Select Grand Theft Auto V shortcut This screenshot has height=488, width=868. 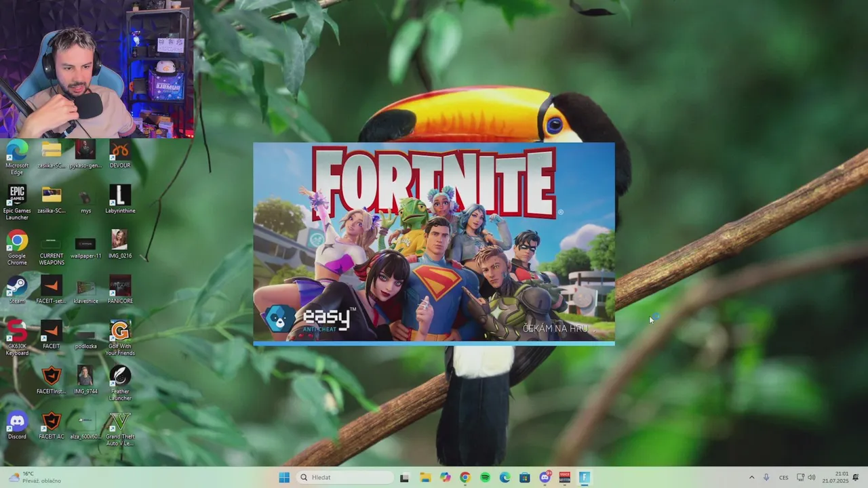(x=120, y=429)
